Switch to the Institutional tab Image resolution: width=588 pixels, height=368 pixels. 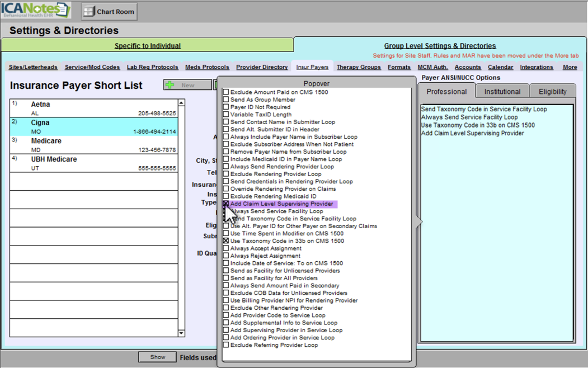[502, 91]
